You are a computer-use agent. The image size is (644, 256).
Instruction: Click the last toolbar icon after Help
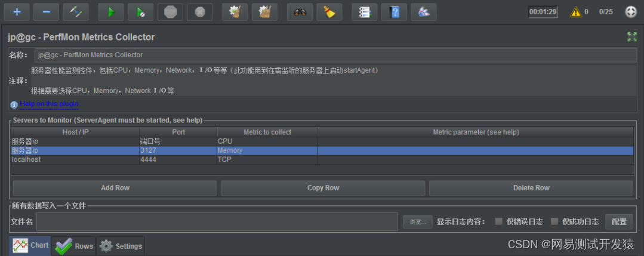pos(424,12)
